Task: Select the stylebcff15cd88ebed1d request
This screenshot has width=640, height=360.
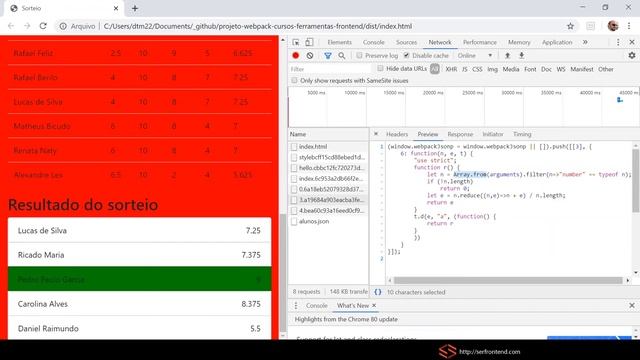Action: (x=329, y=157)
